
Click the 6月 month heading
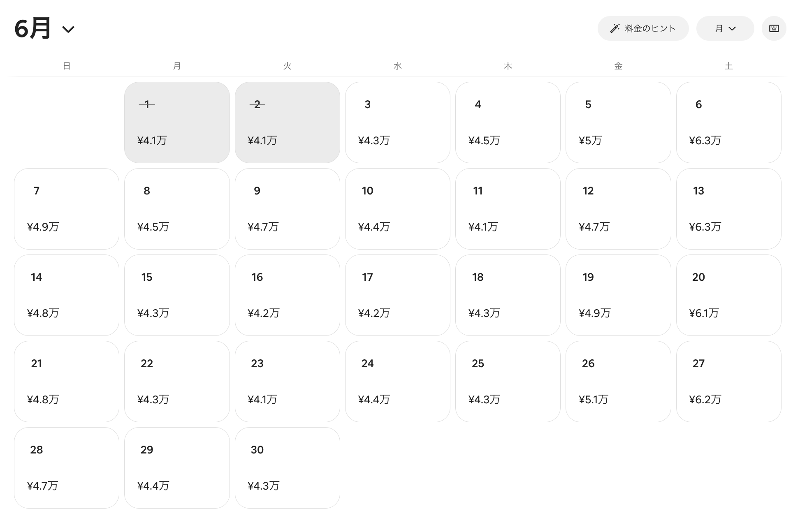pos(33,28)
